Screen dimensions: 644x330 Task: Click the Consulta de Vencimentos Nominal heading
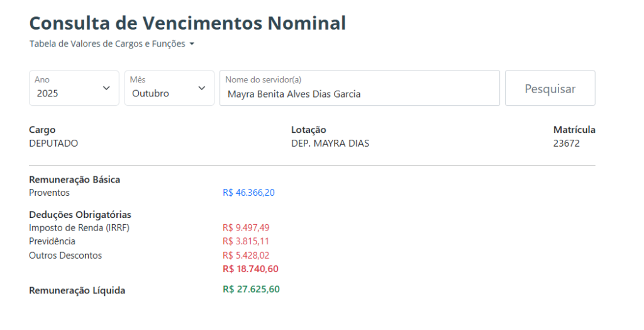click(x=187, y=23)
